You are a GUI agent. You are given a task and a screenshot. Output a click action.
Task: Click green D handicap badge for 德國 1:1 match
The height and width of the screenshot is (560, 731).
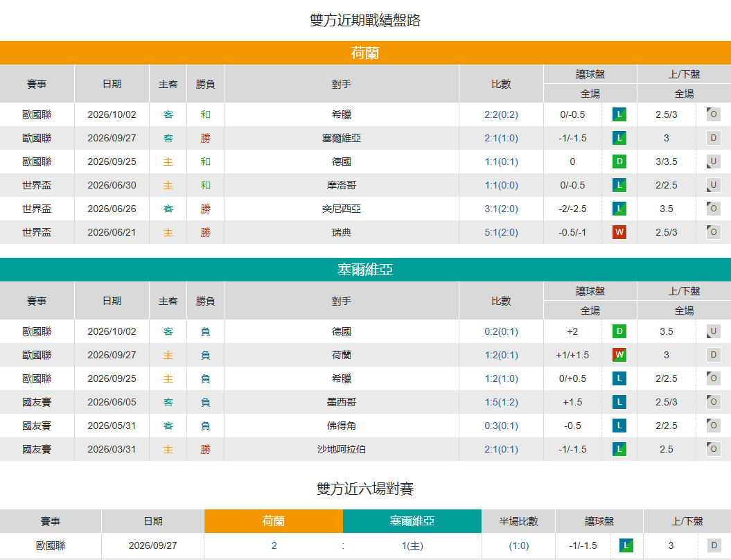pos(619,161)
